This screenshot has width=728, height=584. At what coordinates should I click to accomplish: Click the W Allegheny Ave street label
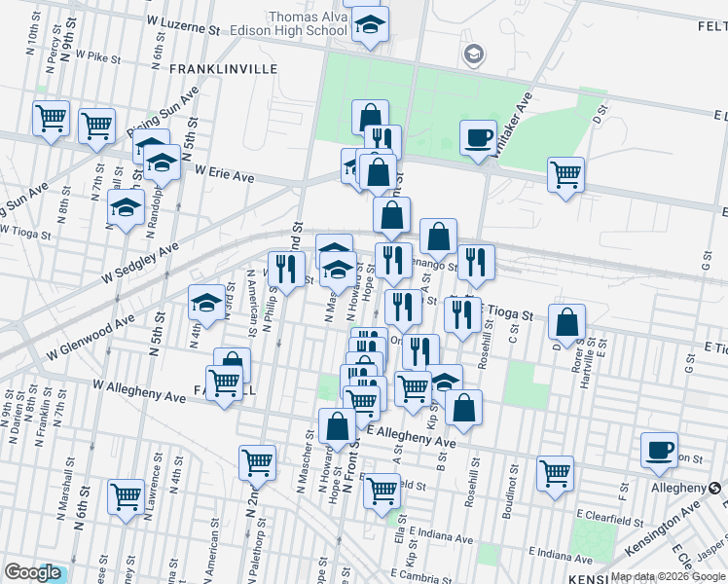[139, 391]
